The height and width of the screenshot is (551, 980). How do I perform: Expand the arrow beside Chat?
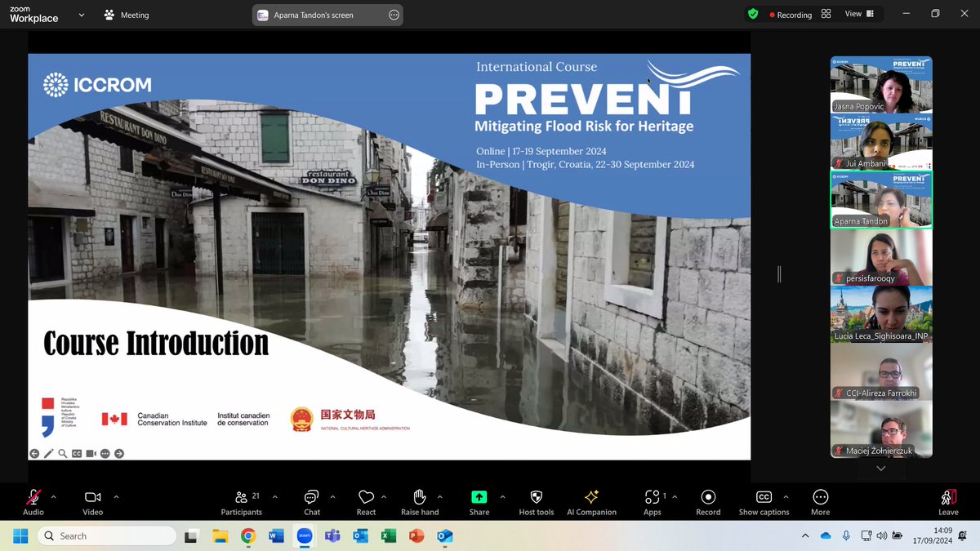tap(332, 496)
